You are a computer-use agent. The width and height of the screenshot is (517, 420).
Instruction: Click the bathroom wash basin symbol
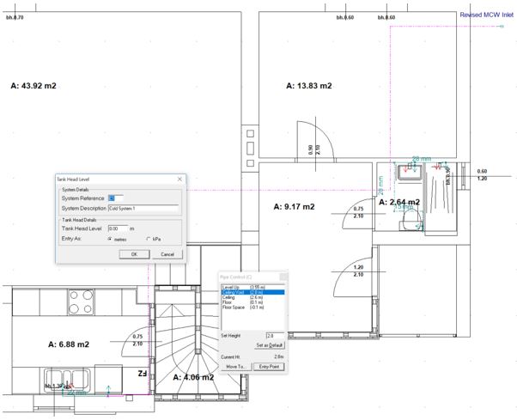tap(410, 173)
